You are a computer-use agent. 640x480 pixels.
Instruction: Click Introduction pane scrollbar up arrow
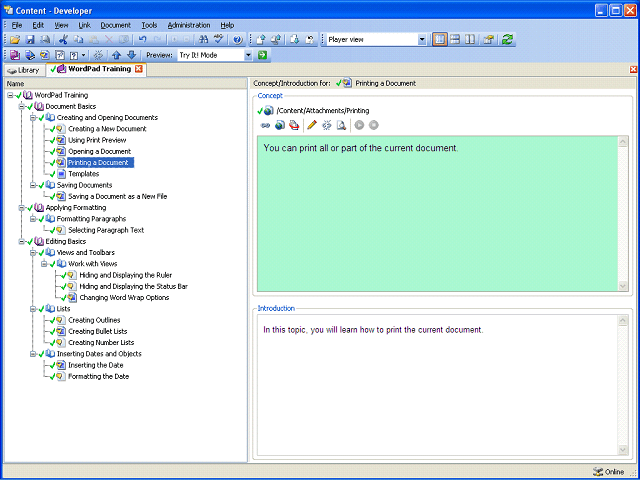623,320
